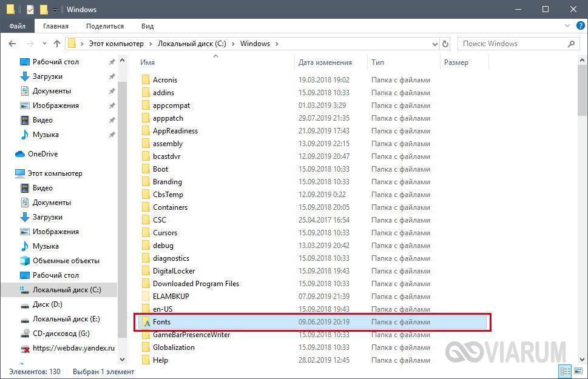The width and height of the screenshot is (588, 379).
Task: Open recent locations dropdown arrow
Action: tap(45, 44)
